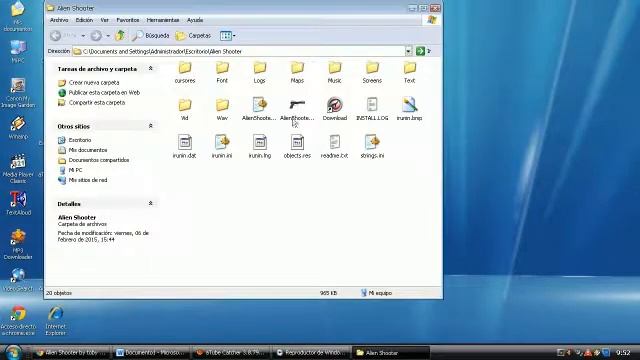Image resolution: width=640 pixels, height=360 pixels.
Task: Click the Back navigation arrow
Action: click(x=56, y=36)
